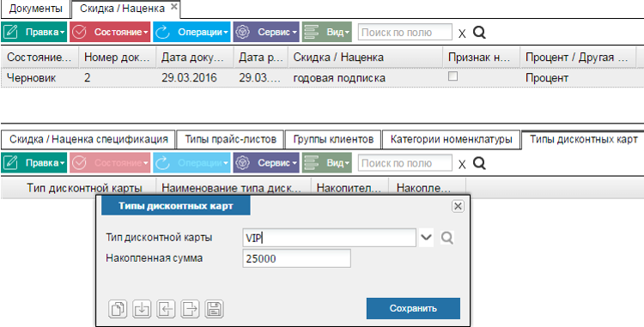Open the upper Правка dropdown menu
This screenshot has width=644, height=327.
tap(33, 32)
